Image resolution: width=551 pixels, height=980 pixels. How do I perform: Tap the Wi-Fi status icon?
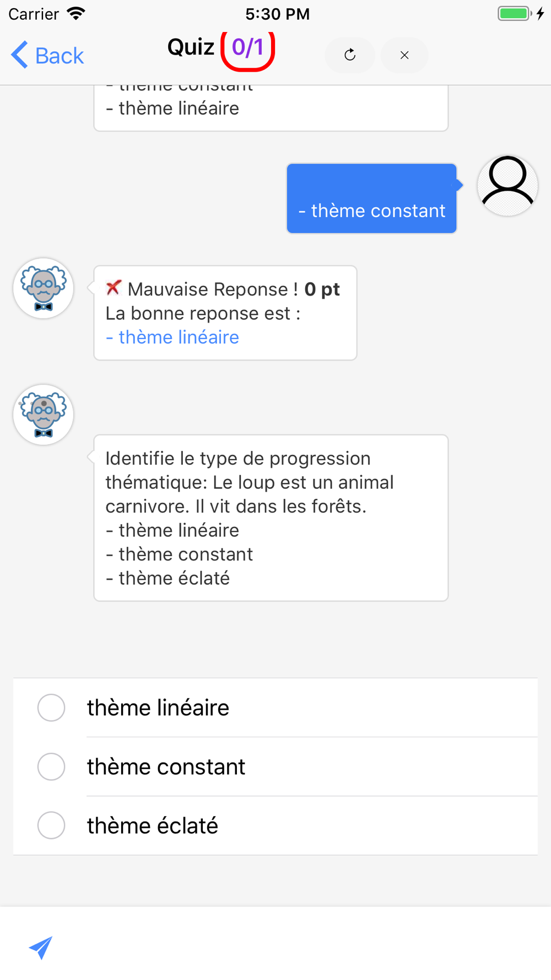[76, 13]
